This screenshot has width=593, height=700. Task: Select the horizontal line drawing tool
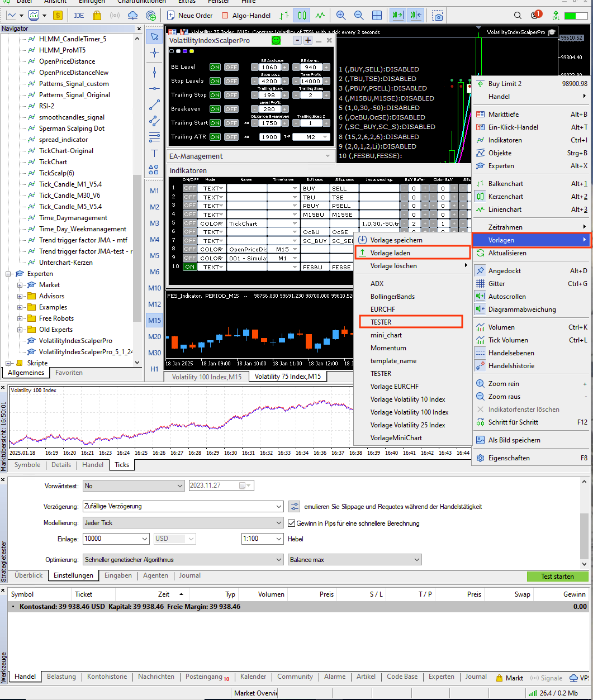pos(155,88)
